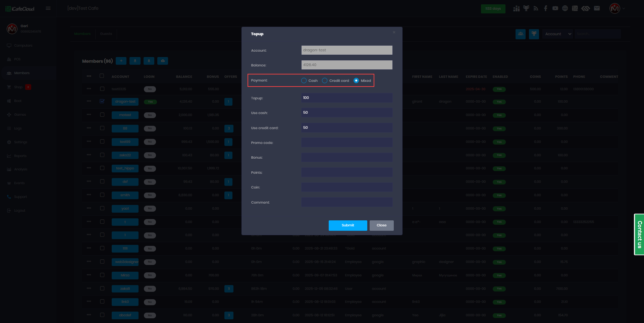This screenshot has width=644, height=323.
Task: Open the Account search filter dropdown
Action: pos(558,34)
